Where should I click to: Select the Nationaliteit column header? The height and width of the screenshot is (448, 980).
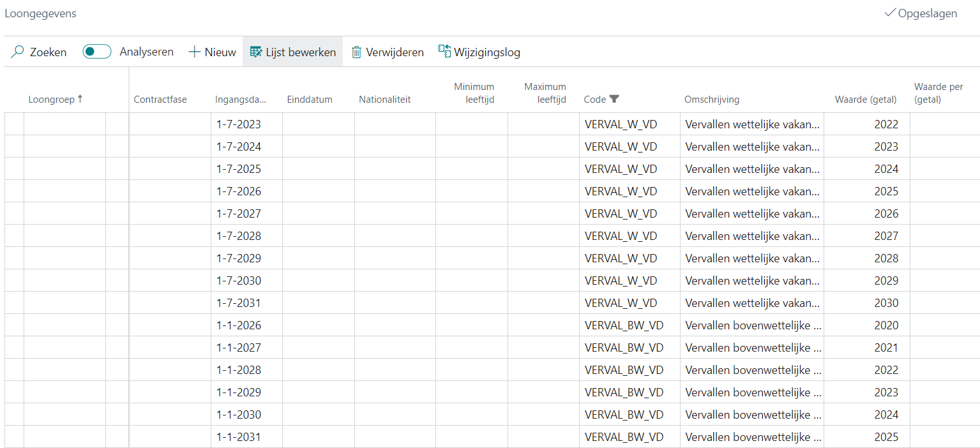tap(384, 100)
